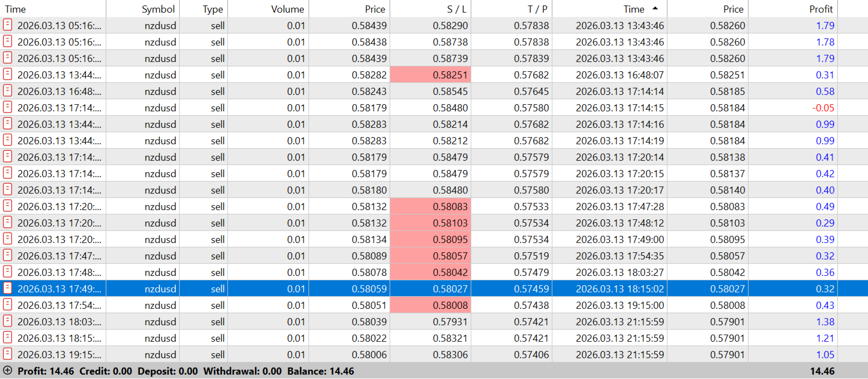Screen dimensions: 868x379
Task: Select close time 2026.03.13 16:48:07
Action: click(620, 75)
